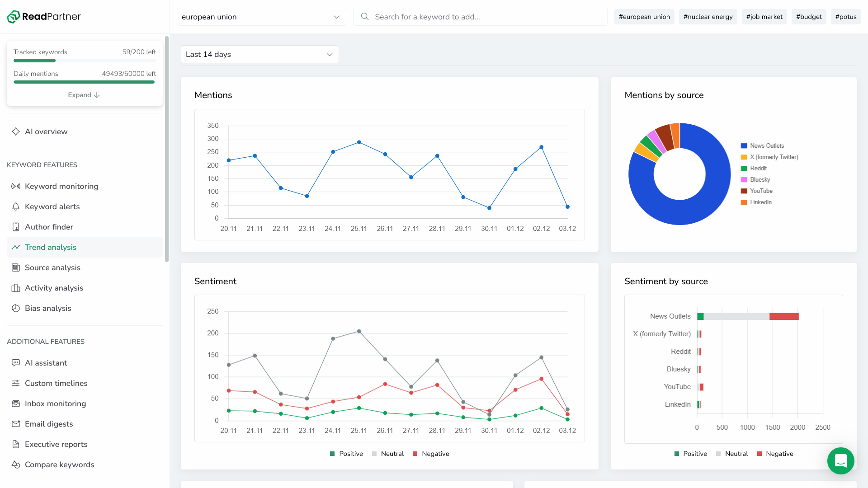
Task: Select the Activity analysis chart icon
Action: (x=16, y=288)
